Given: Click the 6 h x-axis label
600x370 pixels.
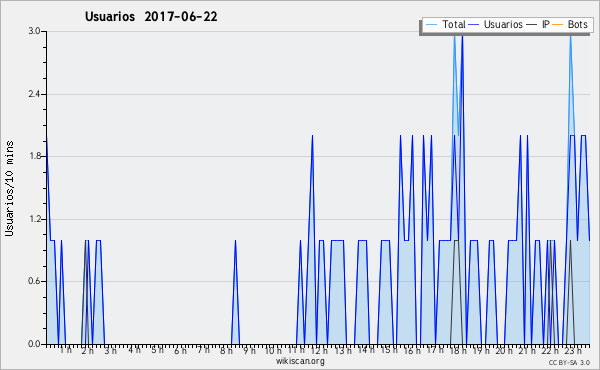Looking at the screenshot, I should [180, 350].
